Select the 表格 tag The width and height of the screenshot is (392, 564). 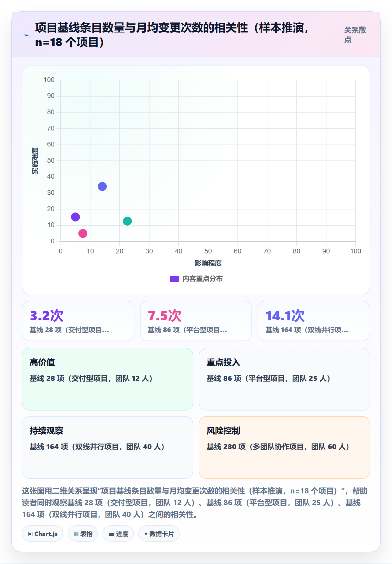click(x=83, y=534)
